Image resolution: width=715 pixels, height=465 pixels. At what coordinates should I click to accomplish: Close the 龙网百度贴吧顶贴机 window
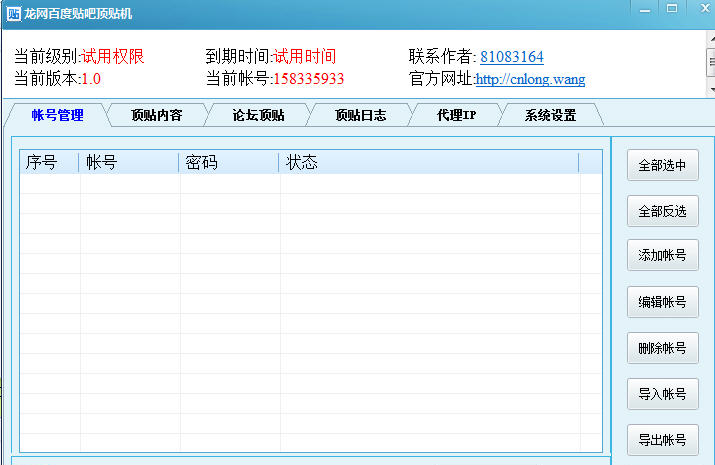(x=705, y=9)
